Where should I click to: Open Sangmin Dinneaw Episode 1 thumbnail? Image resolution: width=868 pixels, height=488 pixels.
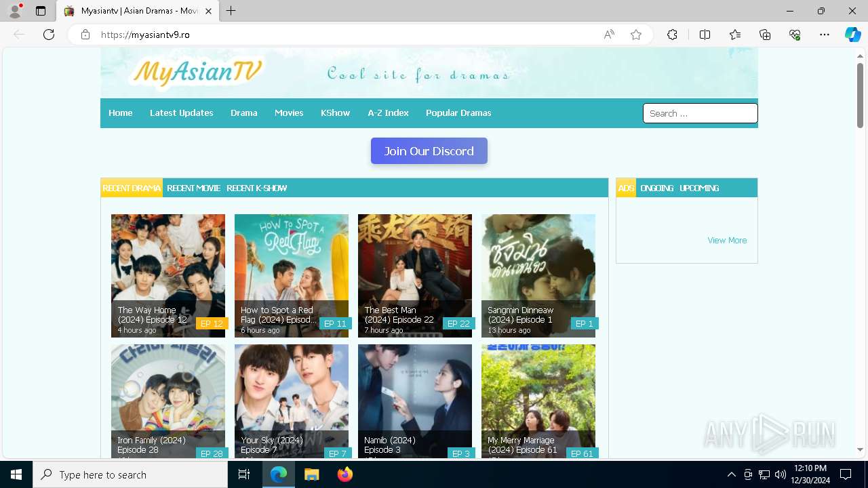coord(538,276)
